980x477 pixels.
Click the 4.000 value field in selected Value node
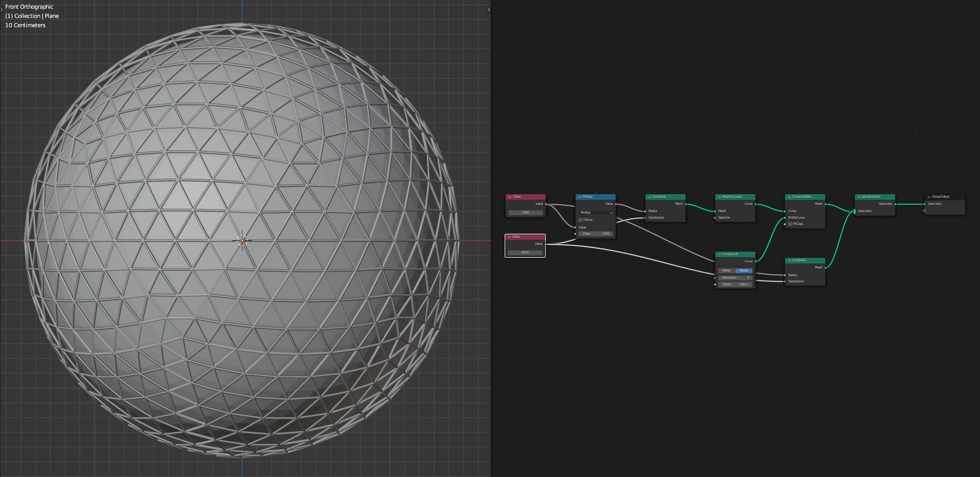click(525, 253)
